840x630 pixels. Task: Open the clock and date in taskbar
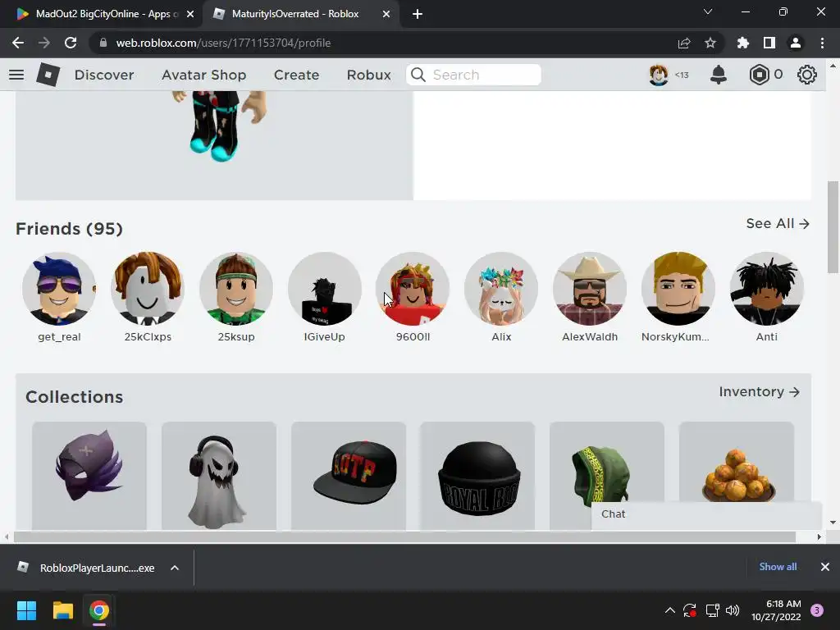776,610
